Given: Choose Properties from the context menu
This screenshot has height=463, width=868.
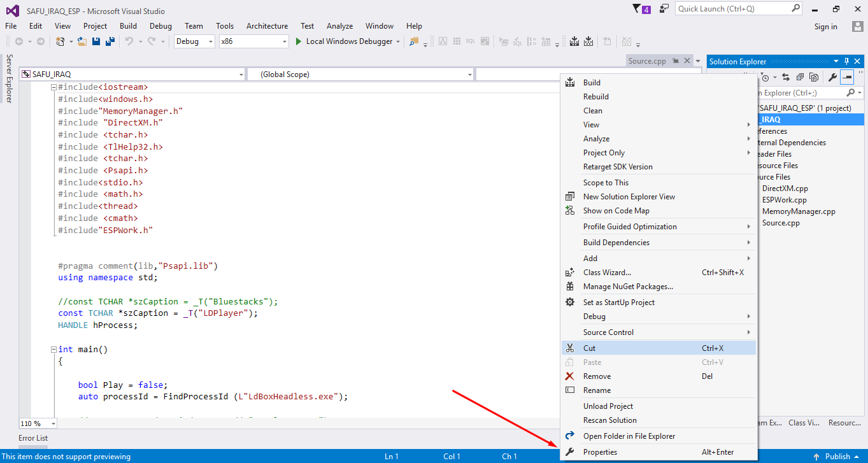Looking at the screenshot, I should click(658, 452).
